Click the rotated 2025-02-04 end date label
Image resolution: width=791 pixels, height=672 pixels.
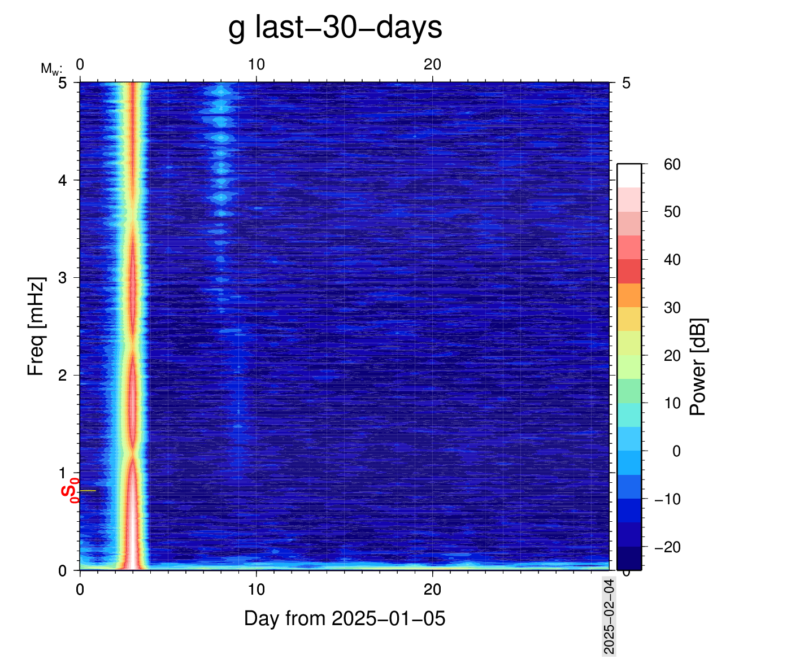tap(609, 616)
